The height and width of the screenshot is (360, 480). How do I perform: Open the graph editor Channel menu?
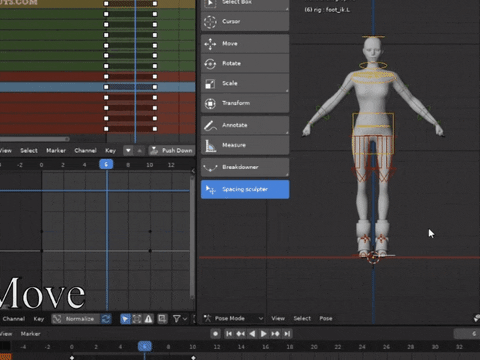pyautogui.click(x=13, y=319)
